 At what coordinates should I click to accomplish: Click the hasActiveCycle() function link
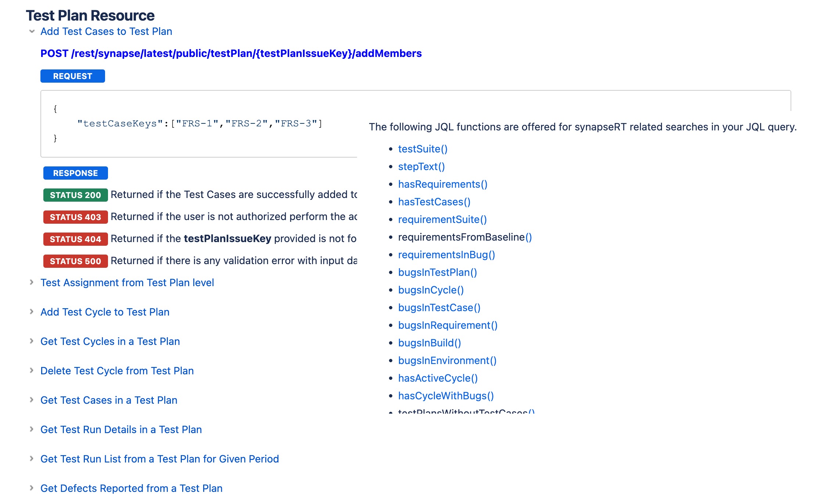[x=438, y=378]
